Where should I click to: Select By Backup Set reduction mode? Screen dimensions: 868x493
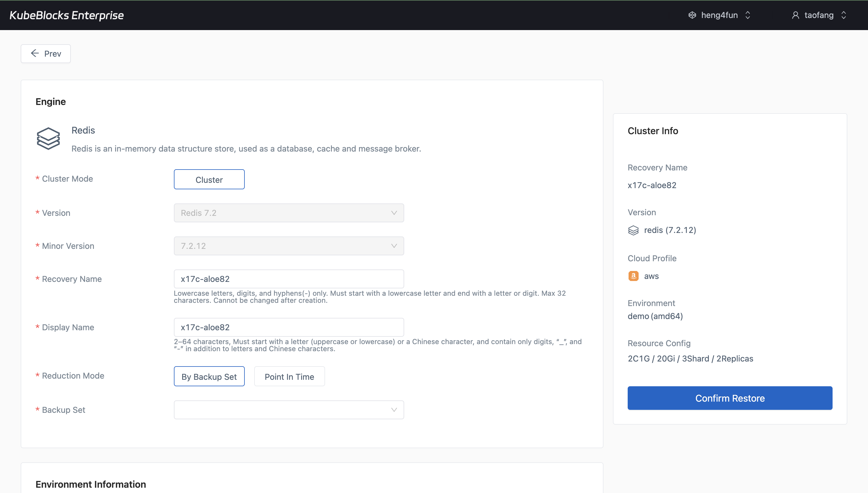tap(209, 376)
